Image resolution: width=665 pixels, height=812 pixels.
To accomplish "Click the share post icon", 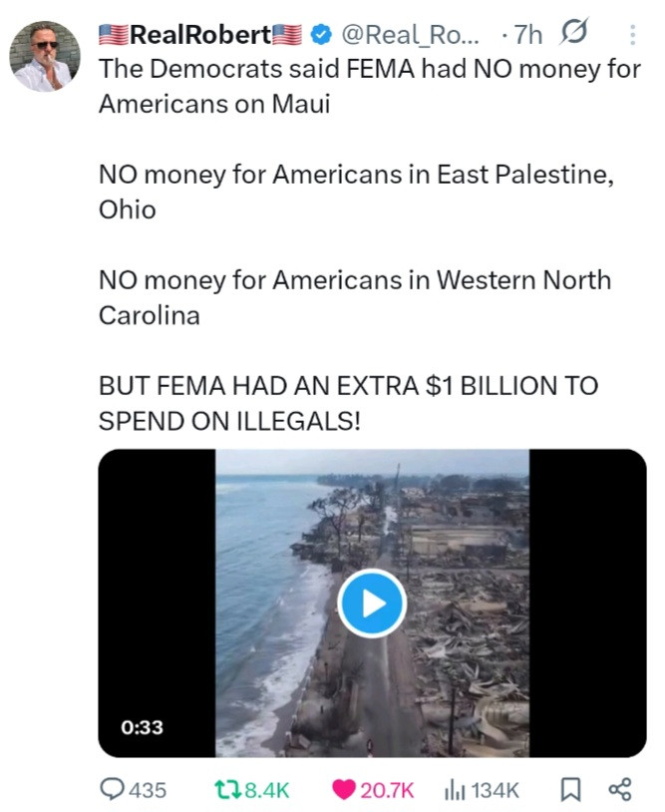I will [x=619, y=790].
